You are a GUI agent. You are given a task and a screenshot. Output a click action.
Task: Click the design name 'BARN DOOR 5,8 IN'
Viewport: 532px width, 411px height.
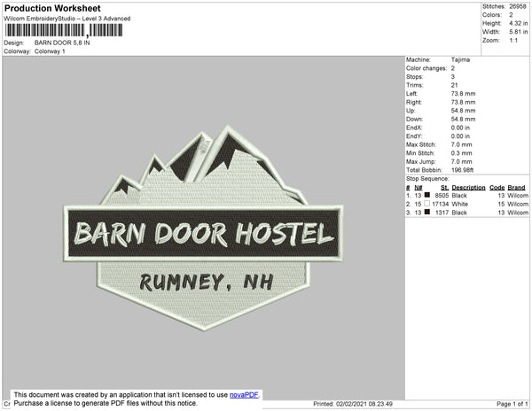[62, 43]
